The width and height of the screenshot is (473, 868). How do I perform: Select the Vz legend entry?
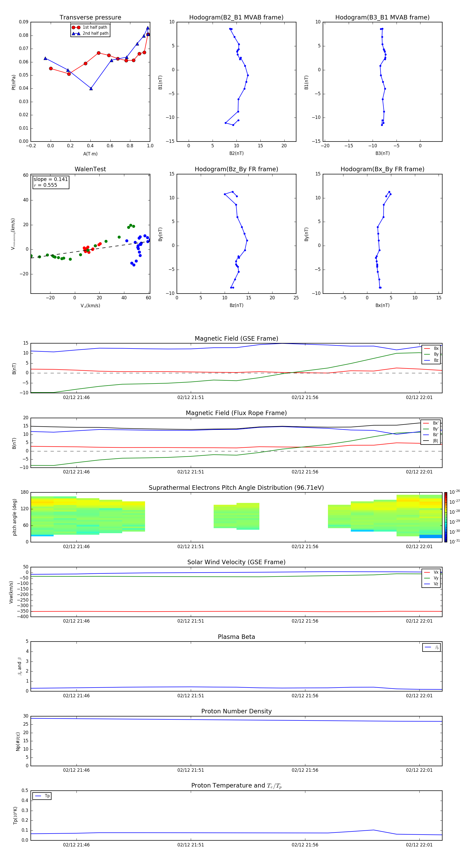[x=431, y=584]
